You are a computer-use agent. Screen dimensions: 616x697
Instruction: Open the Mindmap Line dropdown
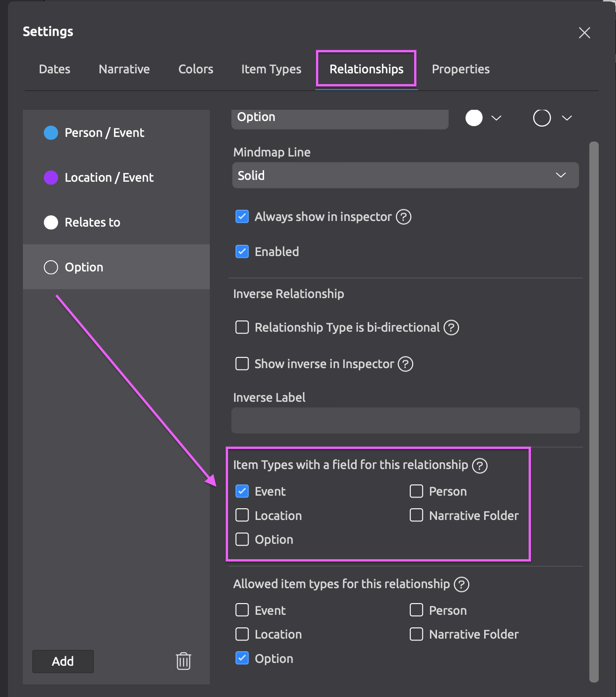[405, 176]
